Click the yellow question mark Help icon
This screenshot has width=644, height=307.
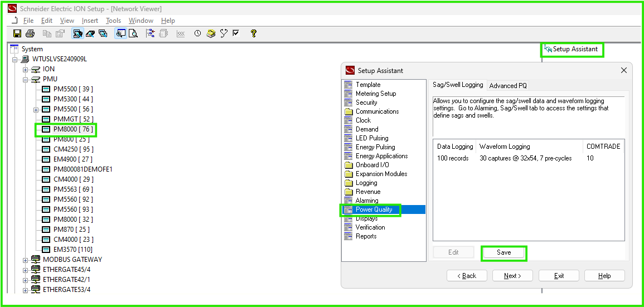pos(253,33)
